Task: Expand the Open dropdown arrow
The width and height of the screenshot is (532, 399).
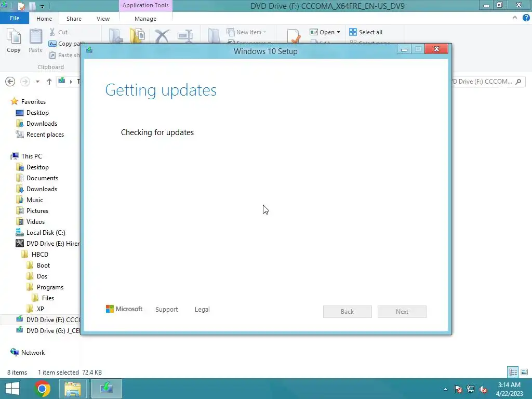Action: 338,32
